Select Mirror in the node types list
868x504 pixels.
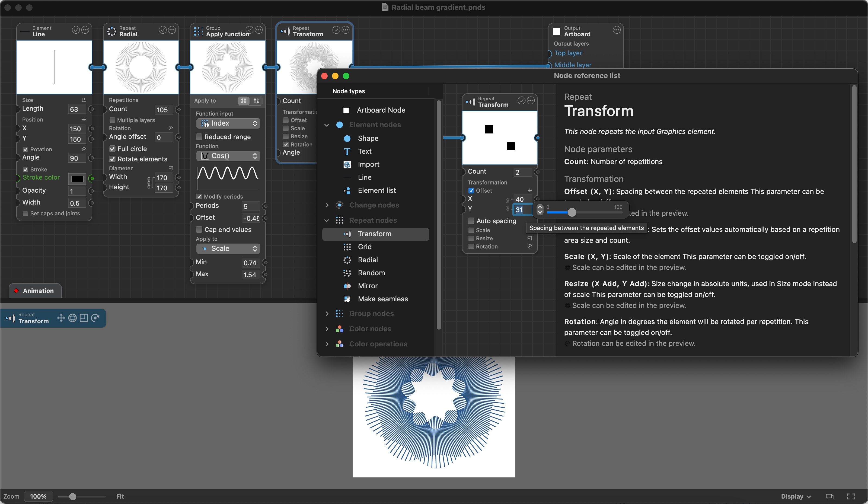click(x=368, y=286)
